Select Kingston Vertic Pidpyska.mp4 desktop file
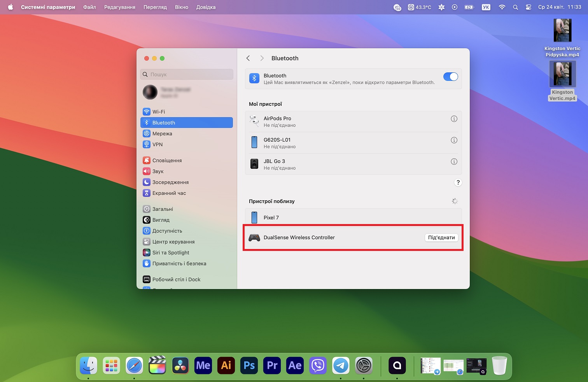This screenshot has height=382, width=588. pyautogui.click(x=562, y=38)
